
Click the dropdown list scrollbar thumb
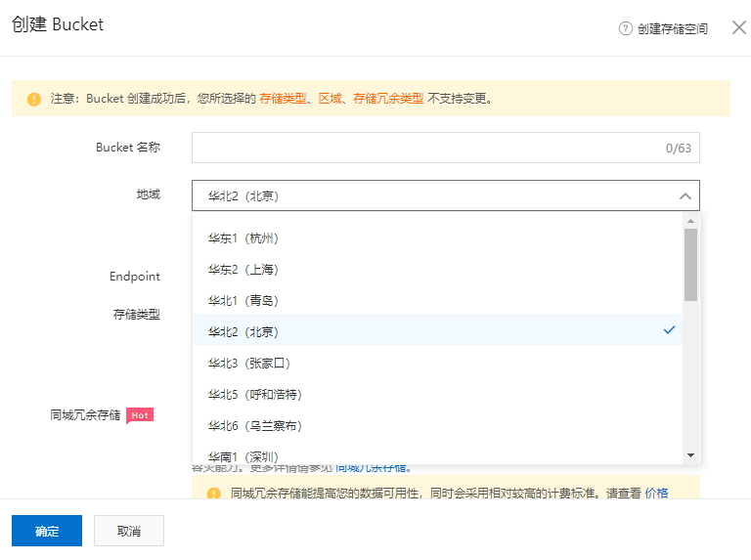point(690,265)
